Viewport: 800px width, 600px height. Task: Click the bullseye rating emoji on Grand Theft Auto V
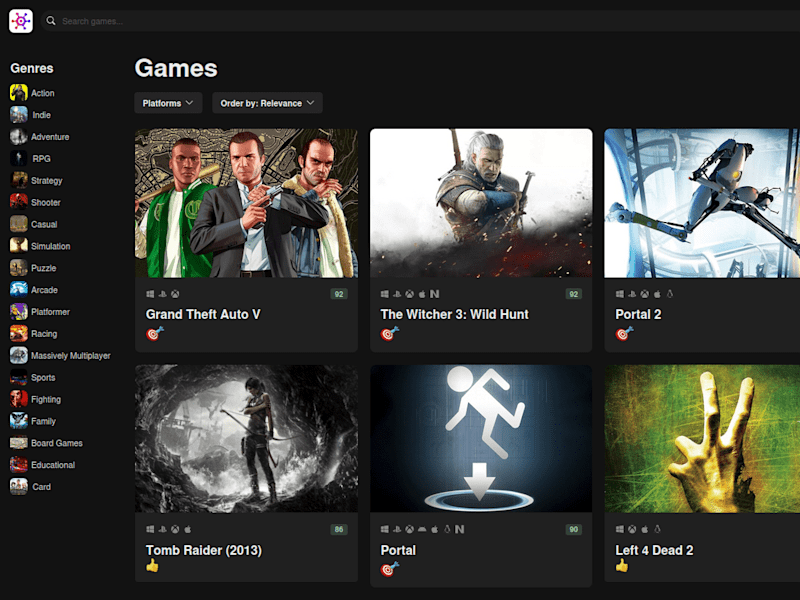155,334
